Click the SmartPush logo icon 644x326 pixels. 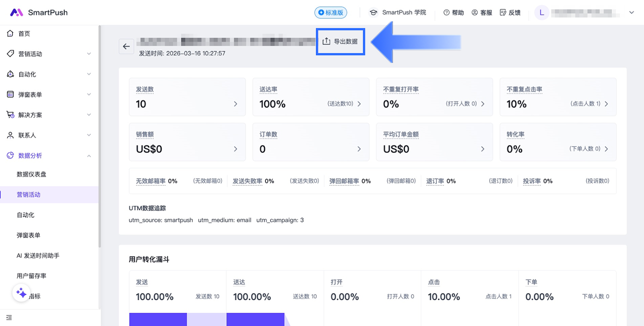pos(17,12)
